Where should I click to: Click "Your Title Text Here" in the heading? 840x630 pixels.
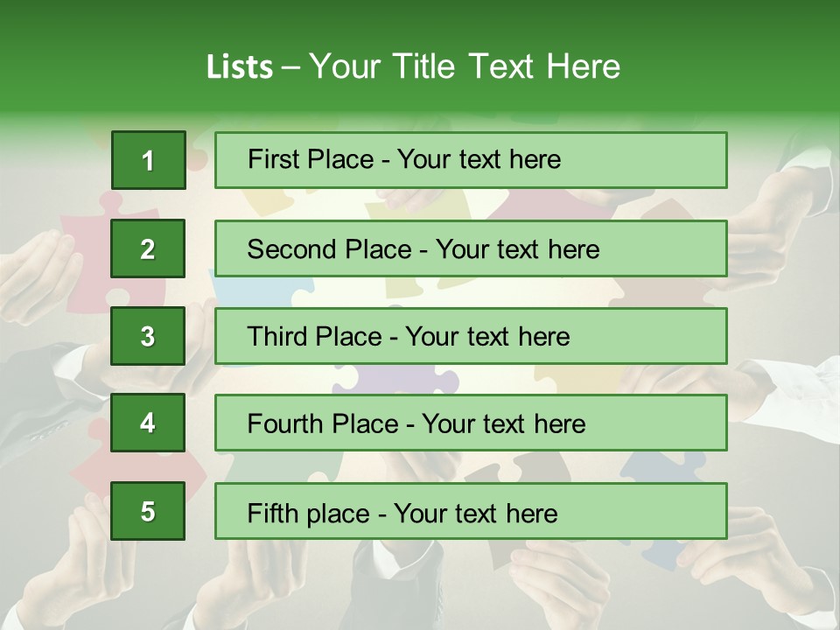(x=465, y=67)
